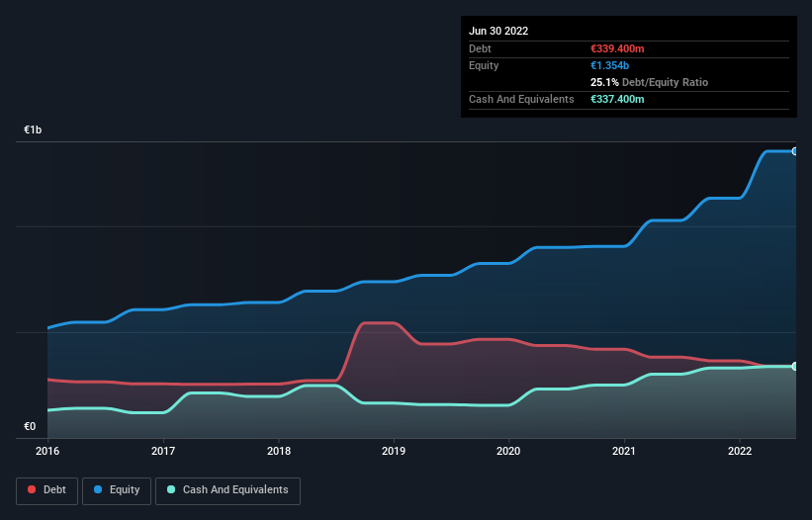This screenshot has width=812, height=520.
Task: Click the 25.1% Debt/Equity Ratio text
Action: pos(649,82)
